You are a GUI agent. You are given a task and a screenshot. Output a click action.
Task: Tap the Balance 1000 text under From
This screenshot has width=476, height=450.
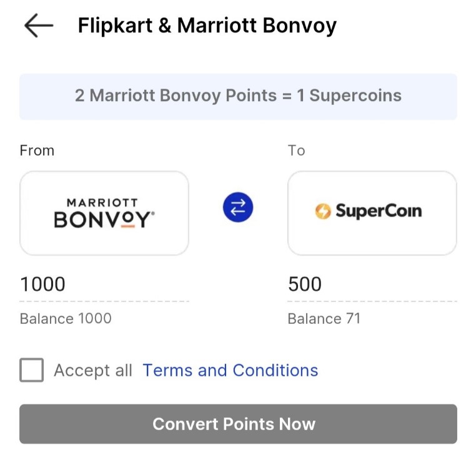[66, 319]
